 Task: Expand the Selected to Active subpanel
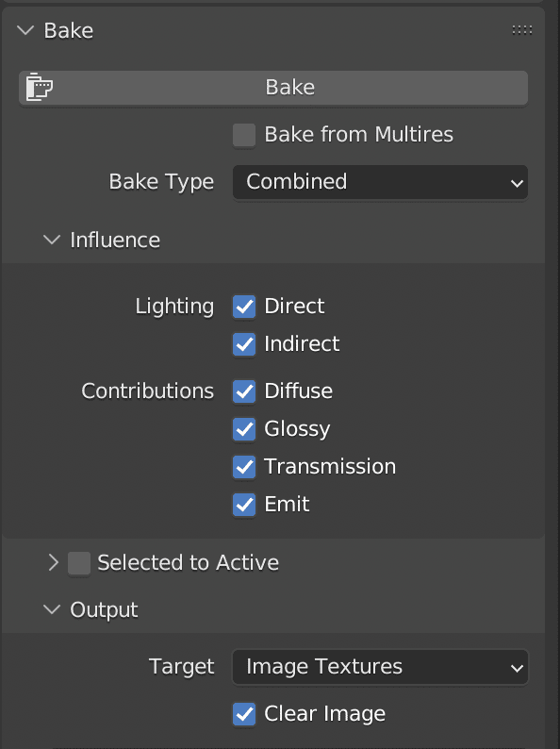pyautogui.click(x=54, y=563)
